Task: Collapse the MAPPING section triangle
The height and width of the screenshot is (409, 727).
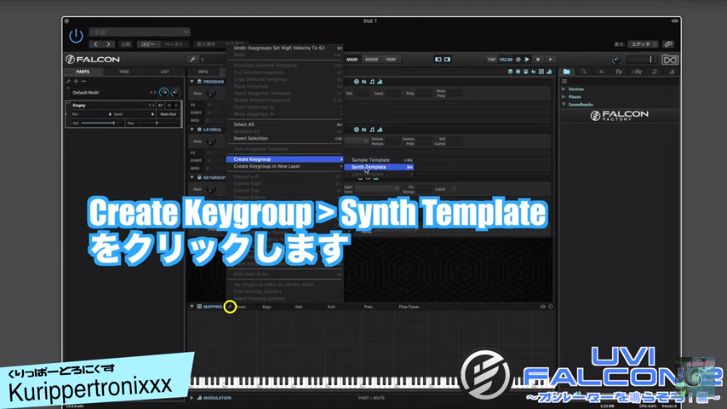Action: pos(192,307)
